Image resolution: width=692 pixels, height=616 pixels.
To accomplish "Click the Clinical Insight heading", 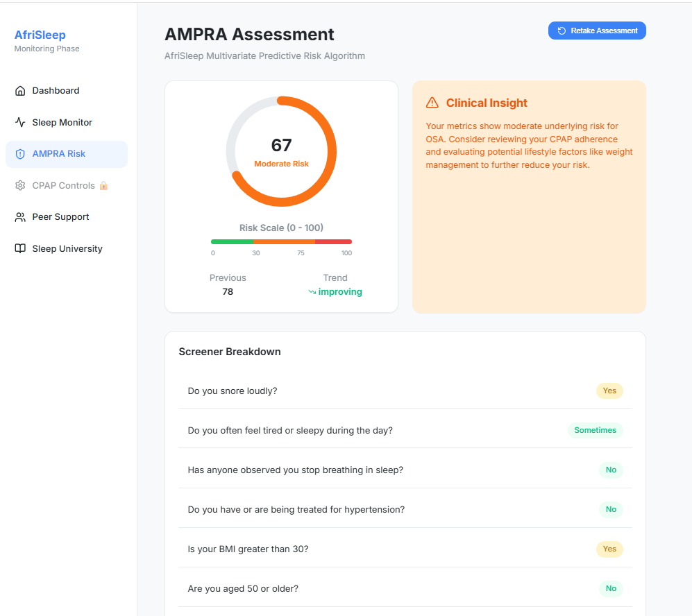I will pos(487,103).
